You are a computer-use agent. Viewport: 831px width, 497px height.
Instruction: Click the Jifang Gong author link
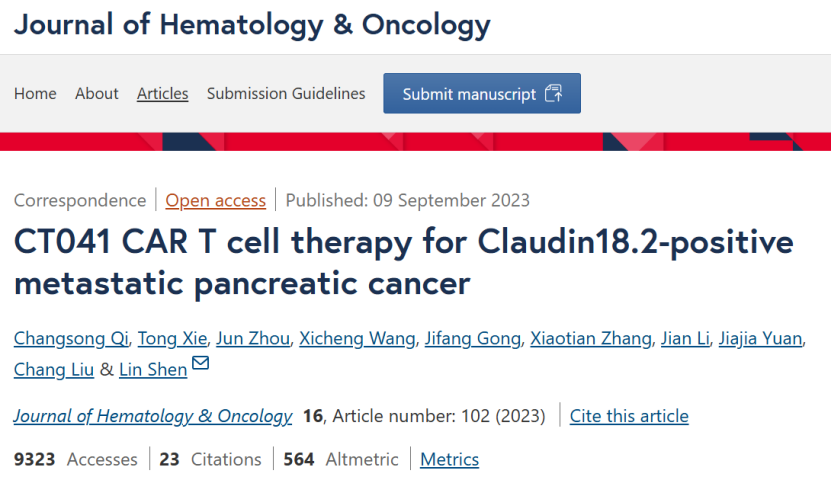[x=473, y=338]
